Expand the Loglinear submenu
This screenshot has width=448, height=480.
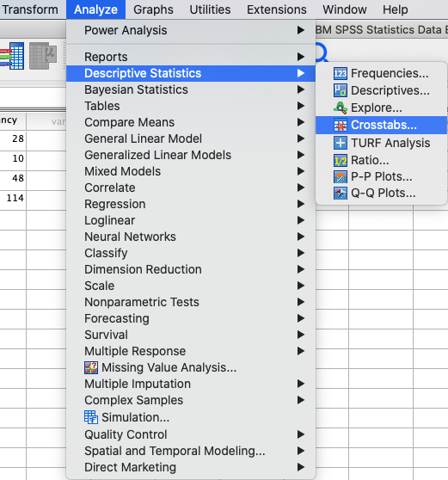pos(191,220)
